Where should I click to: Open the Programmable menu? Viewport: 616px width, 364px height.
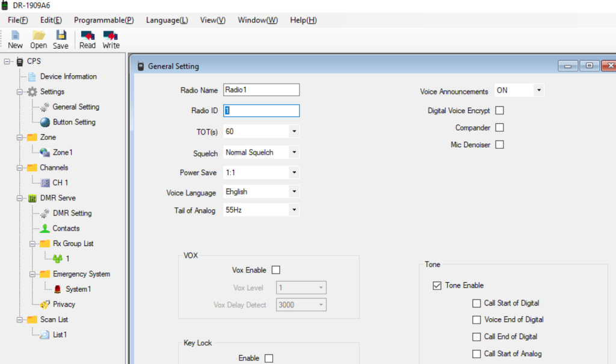pyautogui.click(x=103, y=20)
